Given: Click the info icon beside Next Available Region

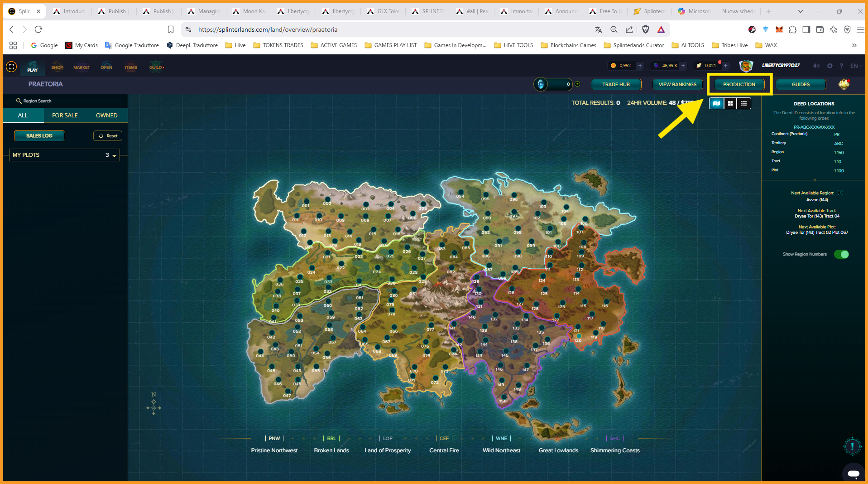Looking at the screenshot, I should tap(840, 193).
